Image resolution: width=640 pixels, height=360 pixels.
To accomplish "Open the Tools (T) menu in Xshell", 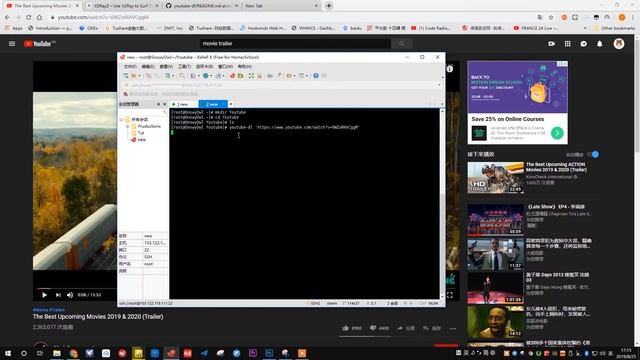I will (x=184, y=66).
